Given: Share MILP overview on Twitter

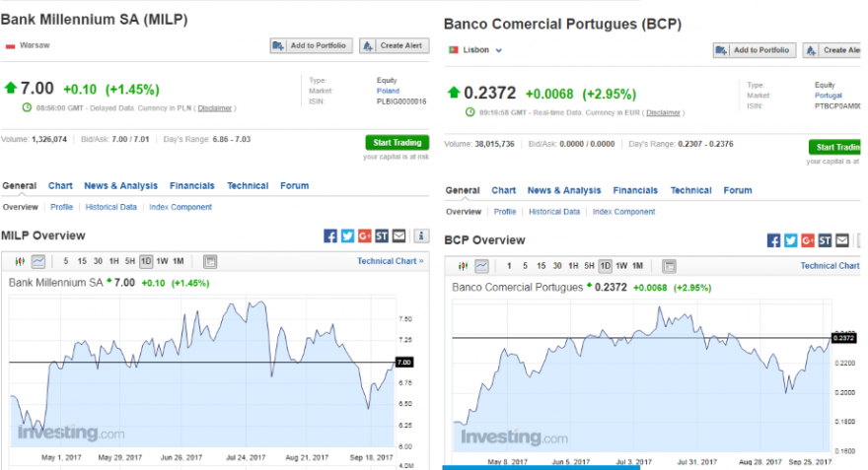Looking at the screenshot, I should click(x=347, y=236).
